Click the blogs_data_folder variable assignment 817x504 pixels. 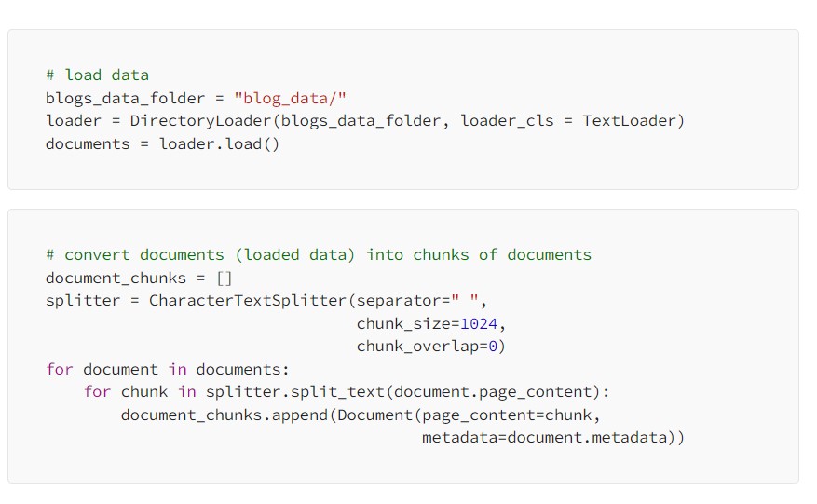click(x=196, y=98)
